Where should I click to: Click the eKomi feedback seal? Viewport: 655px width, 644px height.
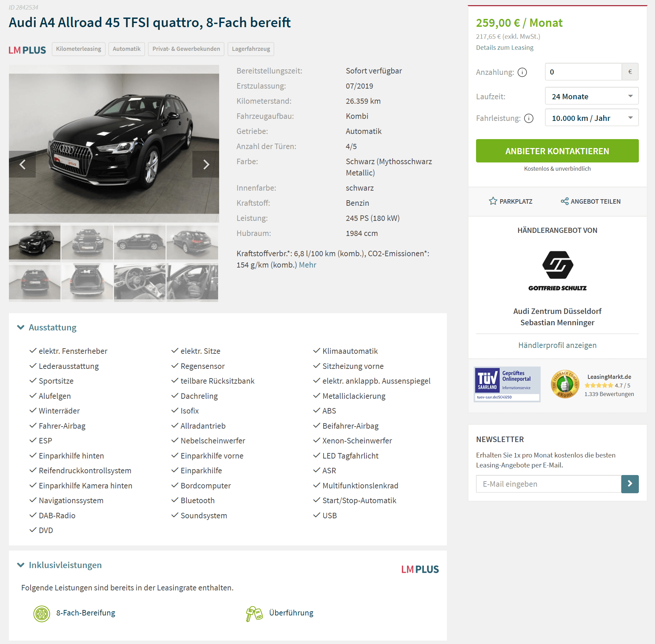[565, 384]
